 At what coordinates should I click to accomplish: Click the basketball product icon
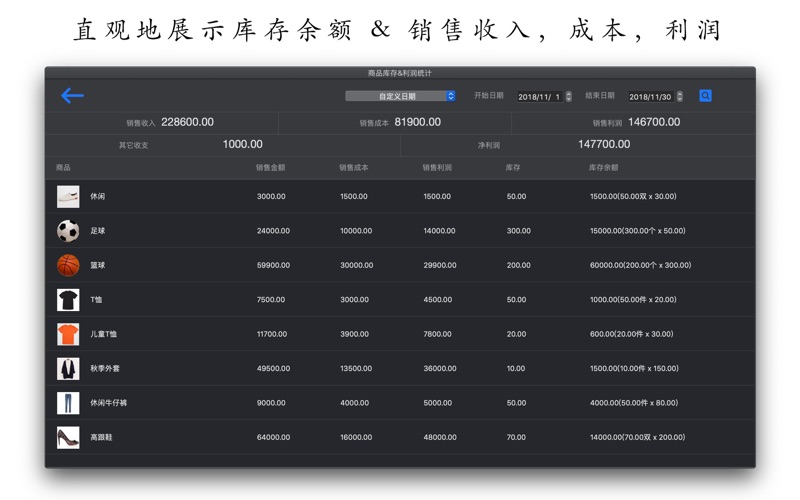point(68,265)
